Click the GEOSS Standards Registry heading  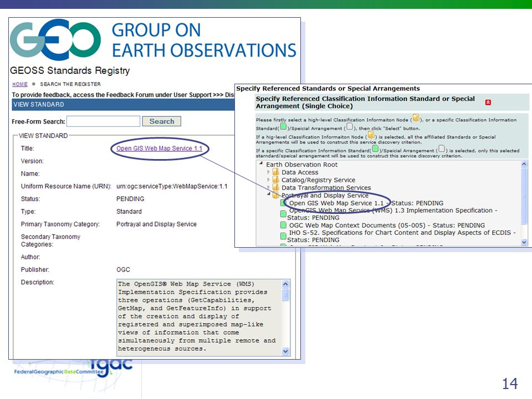coord(70,70)
